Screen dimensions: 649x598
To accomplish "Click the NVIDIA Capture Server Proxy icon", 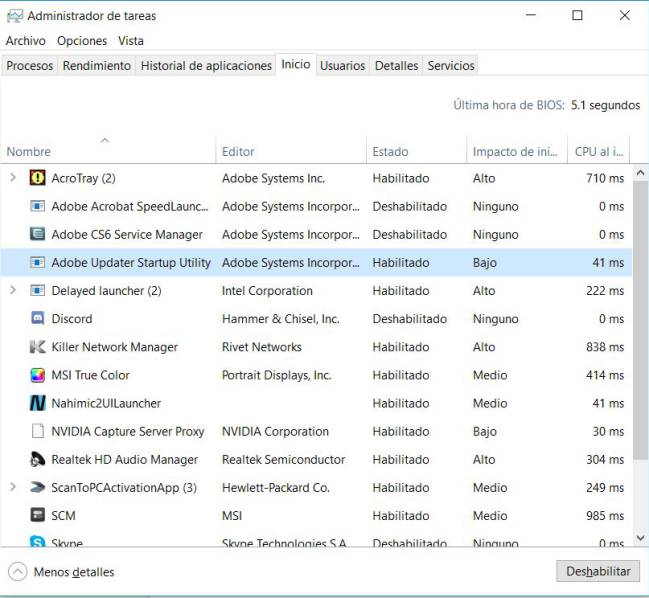I will point(38,431).
